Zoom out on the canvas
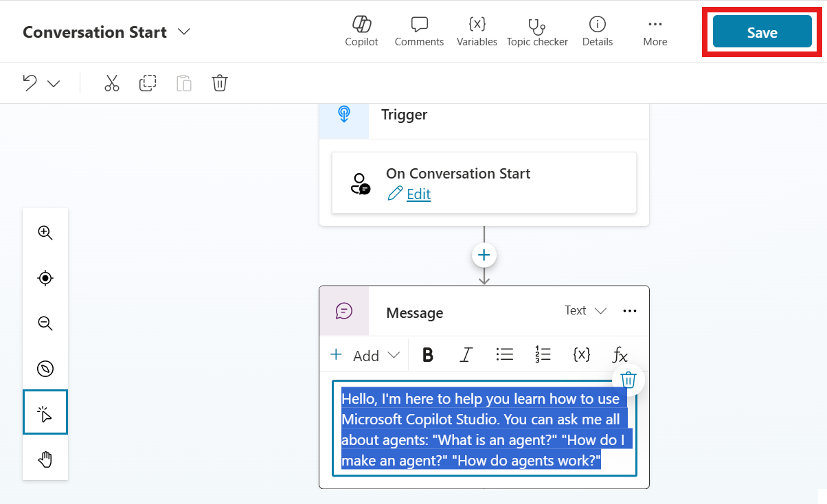This screenshot has width=827, height=504. [x=45, y=323]
